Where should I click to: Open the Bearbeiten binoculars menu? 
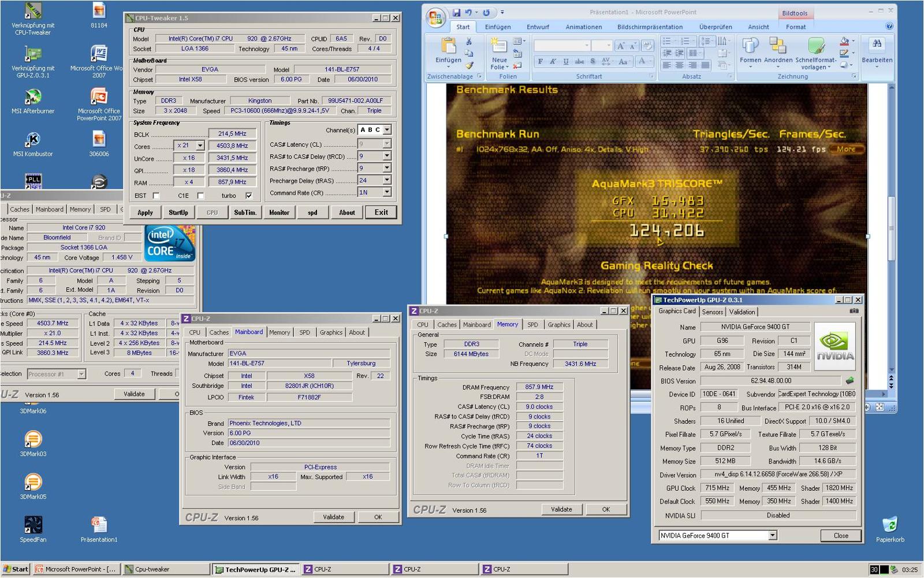(877, 51)
